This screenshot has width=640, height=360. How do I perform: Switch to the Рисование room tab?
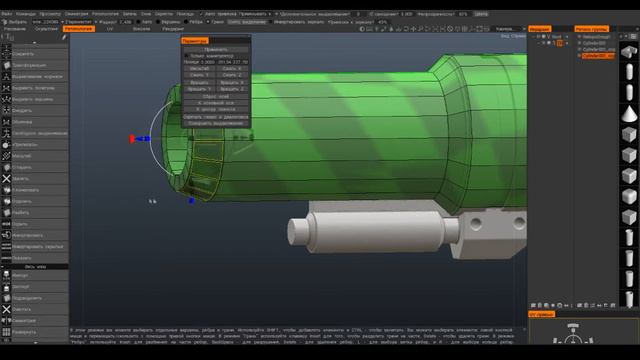pos(15,29)
